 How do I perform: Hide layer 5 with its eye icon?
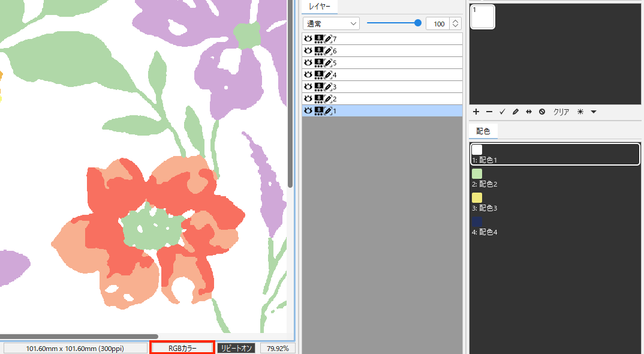point(308,63)
